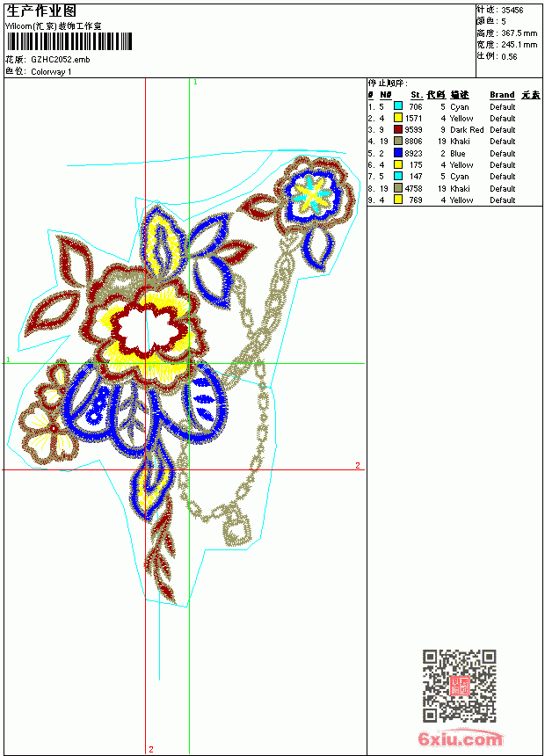
Task: Select the dark red swatch in row 3
Action: (398, 129)
